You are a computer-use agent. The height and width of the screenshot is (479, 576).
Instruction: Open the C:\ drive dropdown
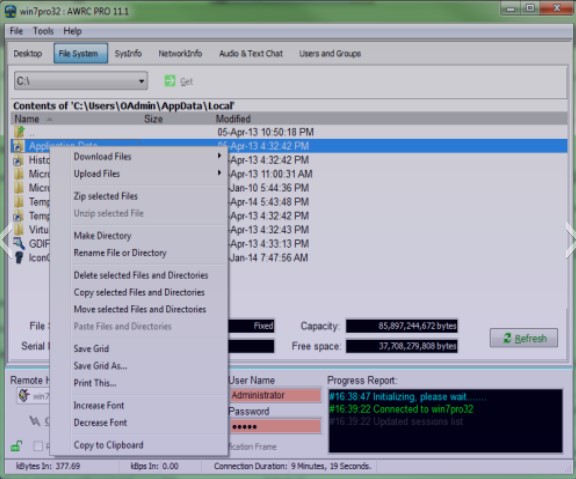point(81,81)
